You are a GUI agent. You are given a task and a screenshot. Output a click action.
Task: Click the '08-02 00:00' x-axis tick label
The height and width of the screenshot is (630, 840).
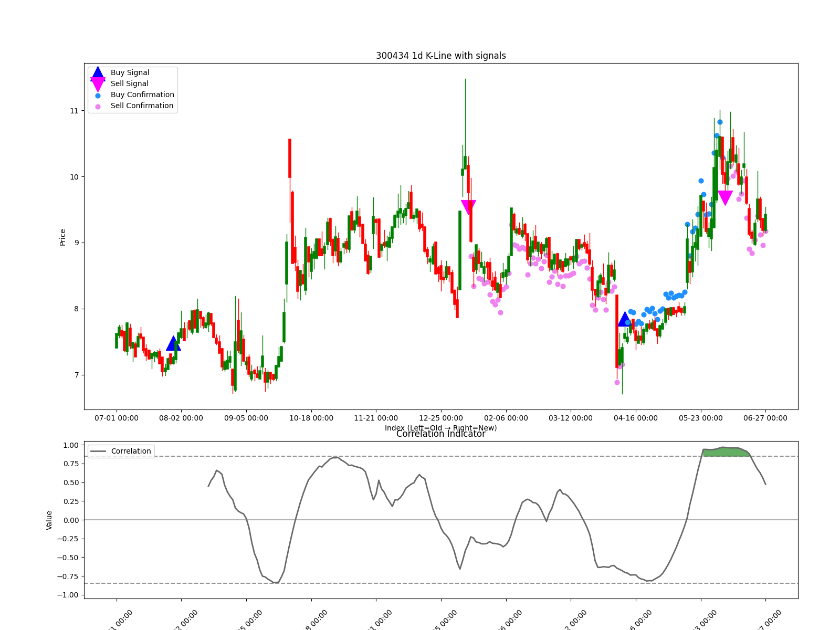pos(181,418)
